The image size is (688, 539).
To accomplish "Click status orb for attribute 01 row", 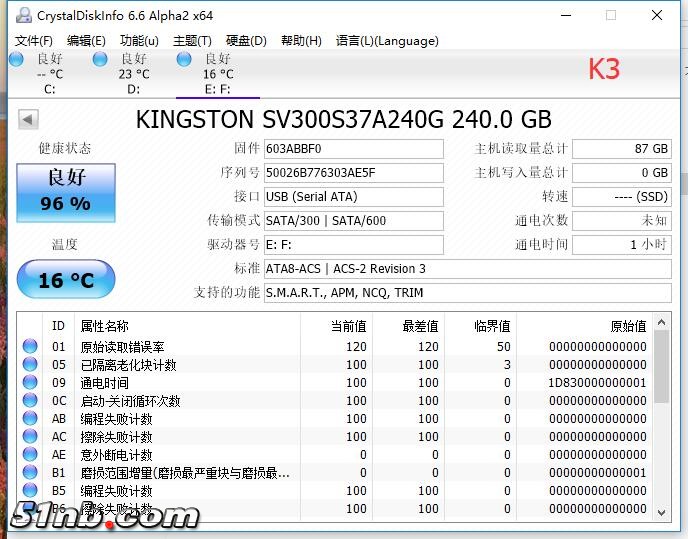I will (x=30, y=347).
